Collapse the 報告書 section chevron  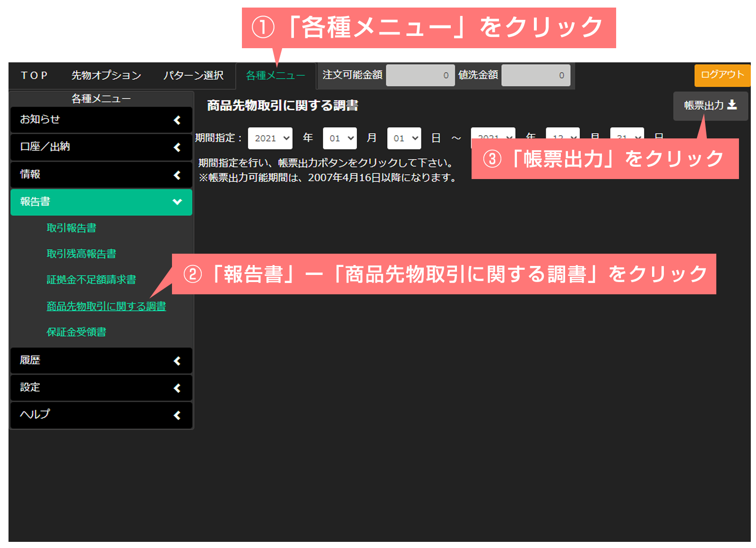tap(177, 202)
